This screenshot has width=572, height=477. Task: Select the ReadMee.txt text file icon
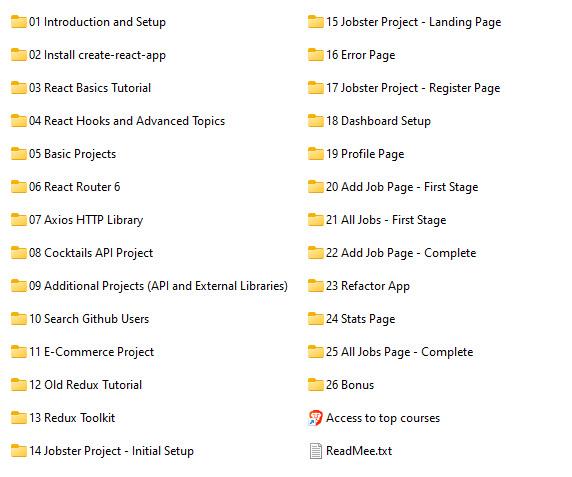316,451
